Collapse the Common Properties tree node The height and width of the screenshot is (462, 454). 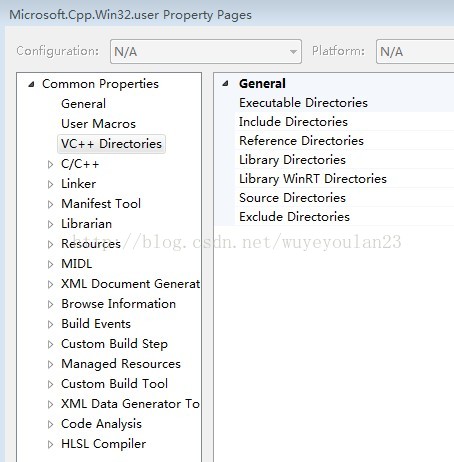tap(31, 84)
